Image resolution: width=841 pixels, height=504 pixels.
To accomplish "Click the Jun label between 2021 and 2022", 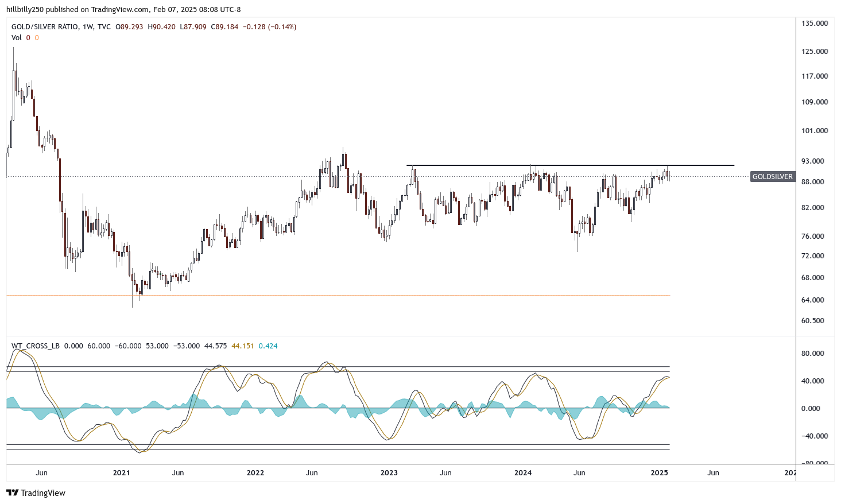I will 178,473.
